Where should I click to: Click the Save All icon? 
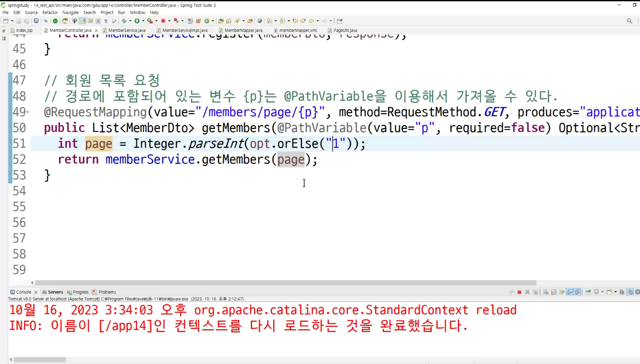[x=27, y=21]
